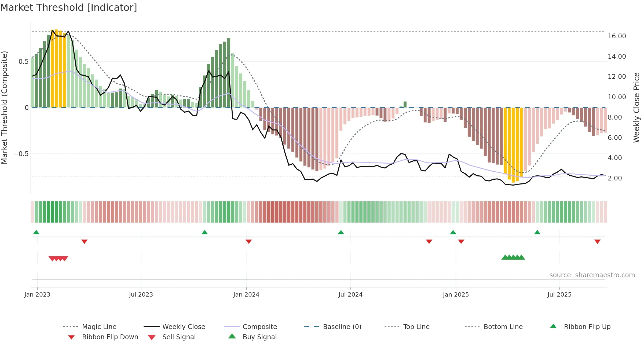Toggle the Ribbon Flip Up legend entry
644x362 pixels.
(x=580, y=327)
